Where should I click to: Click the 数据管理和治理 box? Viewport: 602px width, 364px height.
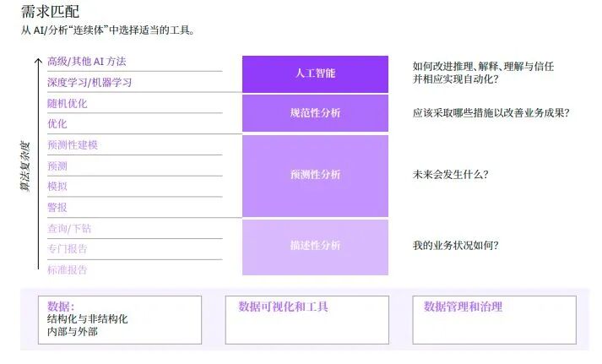[493, 319]
